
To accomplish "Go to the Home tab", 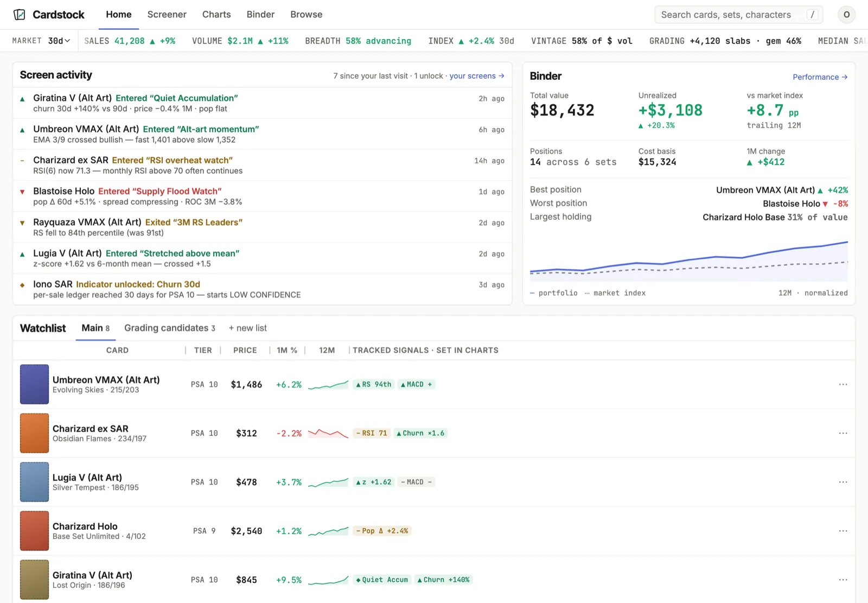I will (x=119, y=15).
